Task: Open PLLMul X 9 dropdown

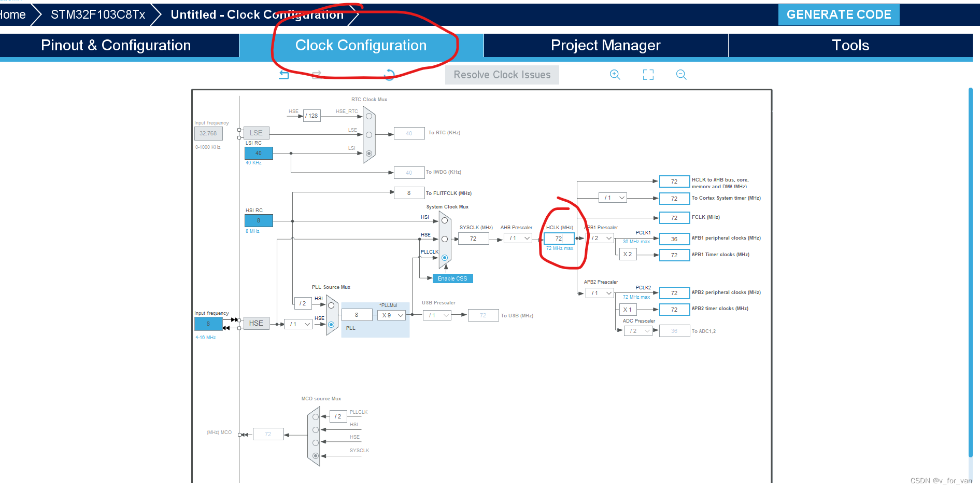Action: (391, 315)
